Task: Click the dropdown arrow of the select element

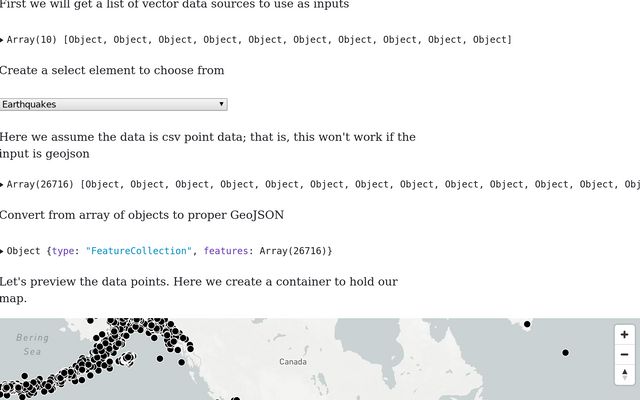Action: point(221,104)
